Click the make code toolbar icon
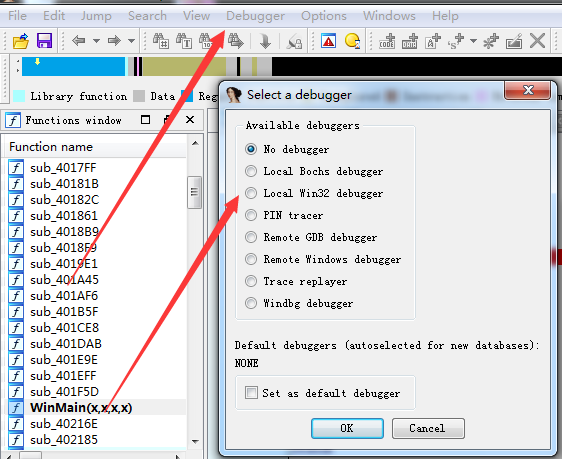Image resolution: width=562 pixels, height=459 pixels. click(x=387, y=41)
